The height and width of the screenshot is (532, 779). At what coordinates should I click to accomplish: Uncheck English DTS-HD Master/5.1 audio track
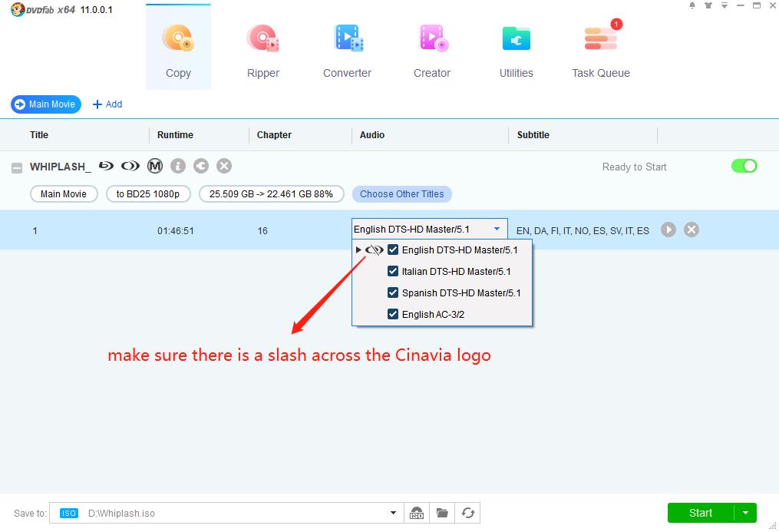(x=393, y=249)
